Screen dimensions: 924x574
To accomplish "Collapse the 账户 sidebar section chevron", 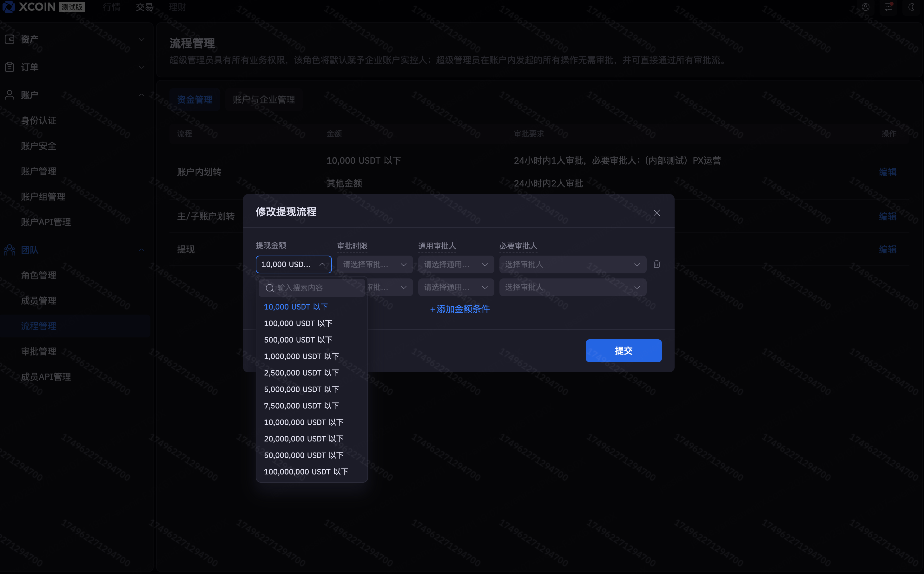I will tap(141, 95).
